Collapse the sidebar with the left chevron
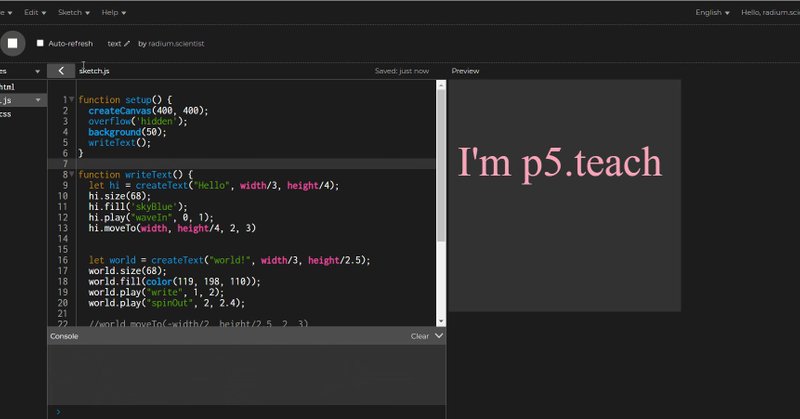The height and width of the screenshot is (419, 800). pos(61,71)
